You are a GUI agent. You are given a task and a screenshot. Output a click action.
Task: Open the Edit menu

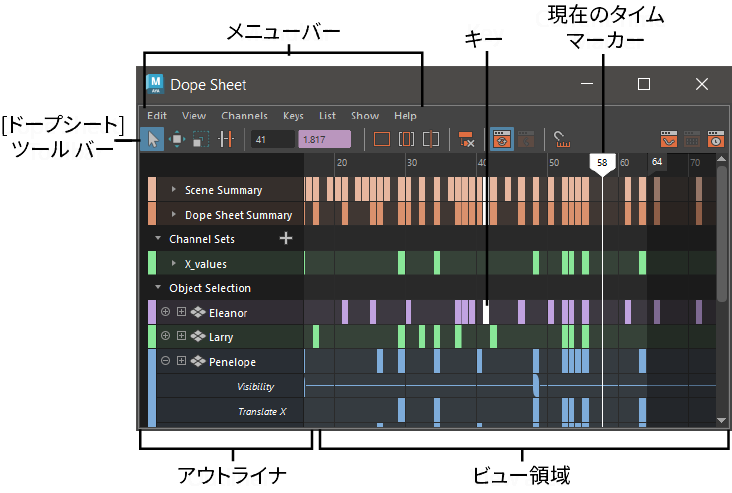click(x=157, y=116)
